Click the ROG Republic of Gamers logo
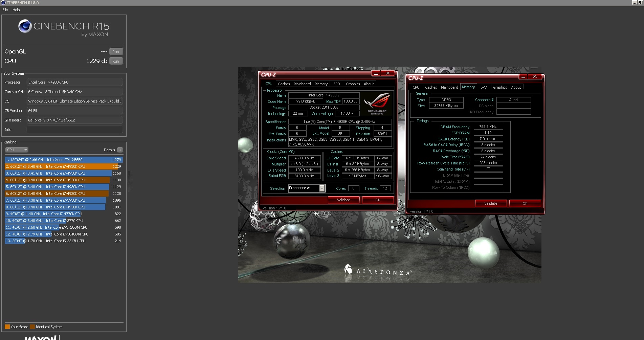The height and width of the screenshot is (340, 644). [x=377, y=104]
